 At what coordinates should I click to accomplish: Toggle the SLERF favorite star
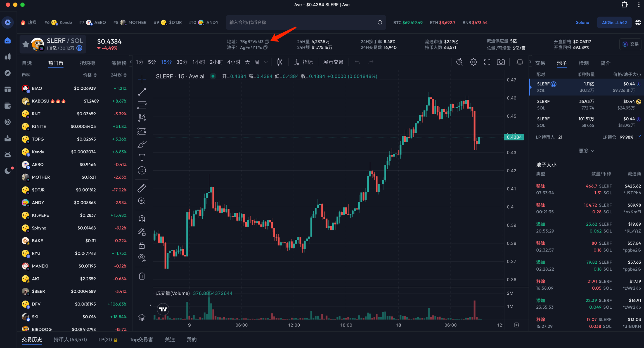click(x=25, y=44)
